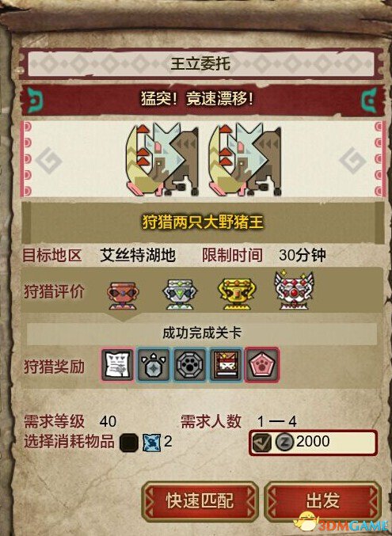Go to previous quest with left arrow
Viewport: 392px width, 536px height.
[x=48, y=160]
